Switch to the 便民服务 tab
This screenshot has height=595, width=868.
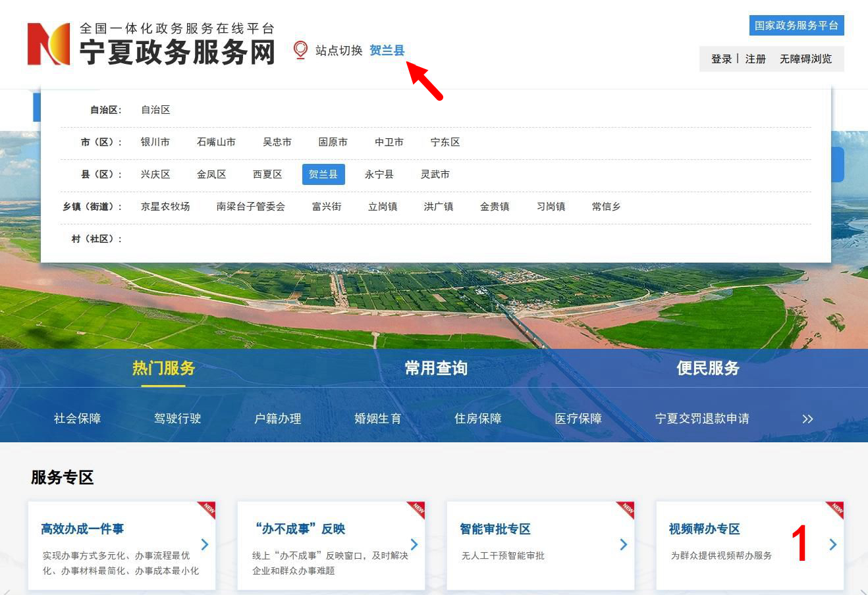click(708, 368)
